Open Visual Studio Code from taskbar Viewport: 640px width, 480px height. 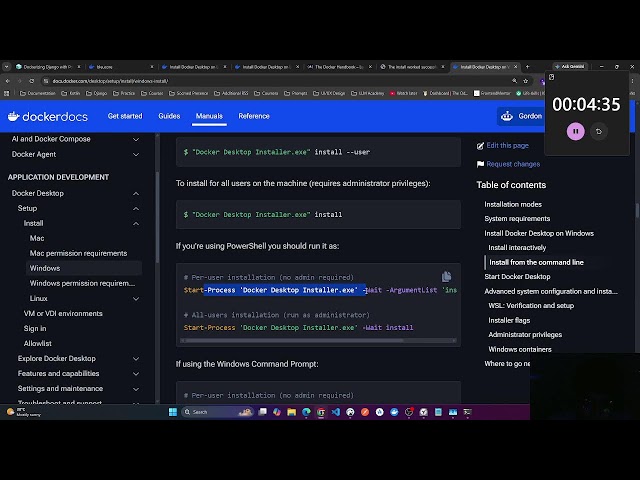pyautogui.click(x=336, y=412)
